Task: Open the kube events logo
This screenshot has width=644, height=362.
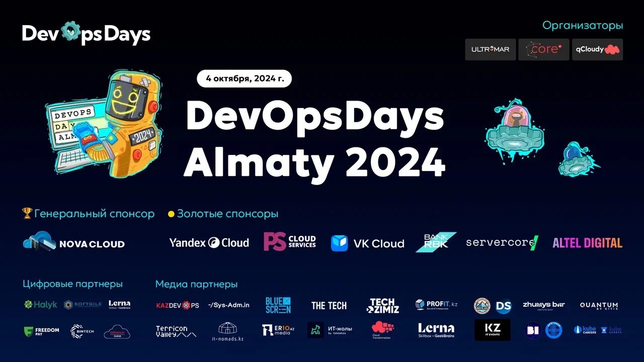Action: click(611, 330)
